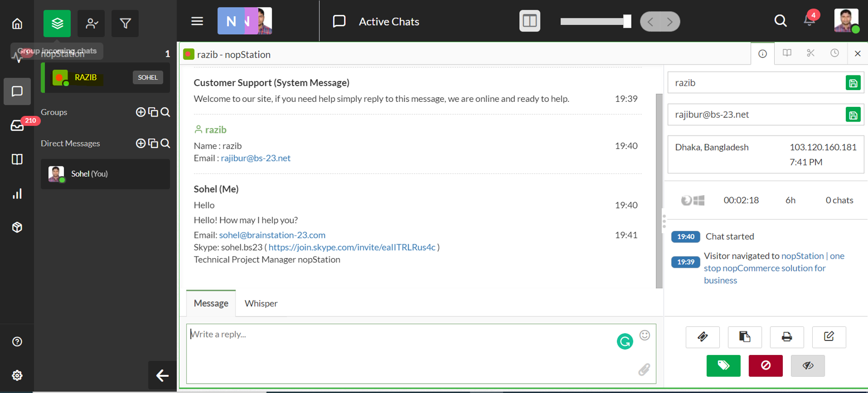
Task: Open the emoji picker smiley
Action: [644, 335]
